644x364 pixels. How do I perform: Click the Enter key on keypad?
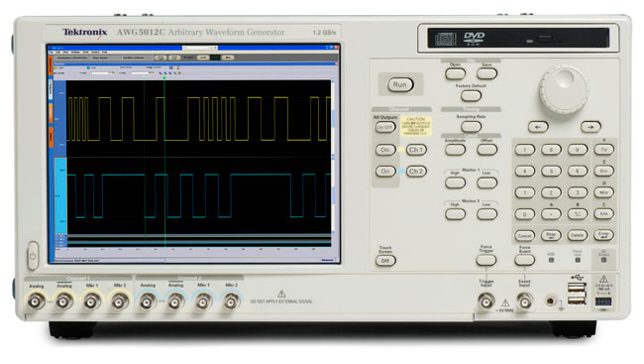pos(603,235)
